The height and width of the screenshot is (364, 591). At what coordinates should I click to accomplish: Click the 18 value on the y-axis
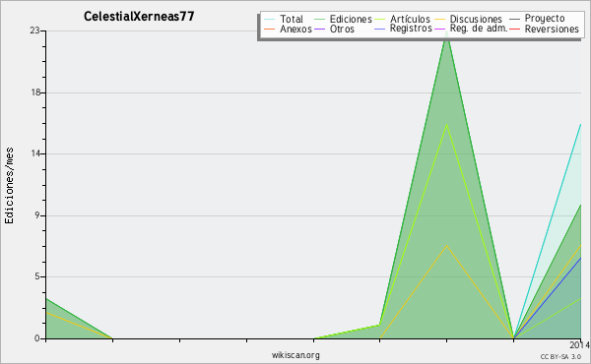35,92
